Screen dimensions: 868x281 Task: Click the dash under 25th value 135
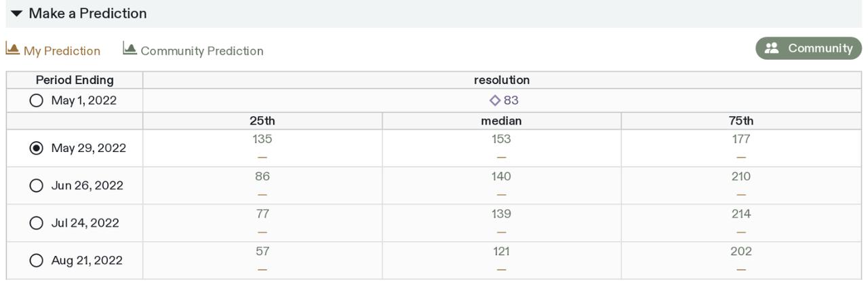[262, 157]
